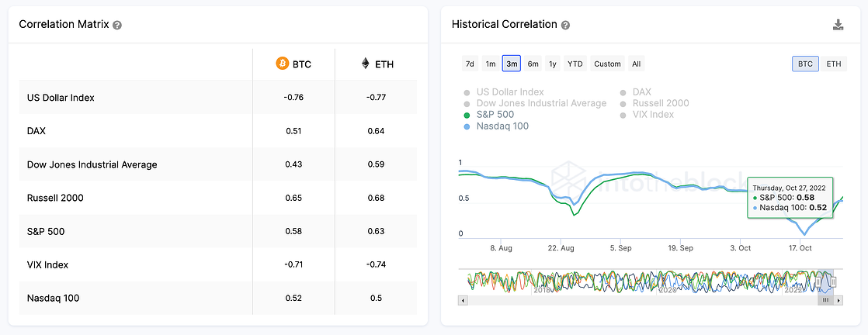This screenshot has width=868, height=335.
Task: Click the navigator scrollbar thumb
Action: [x=825, y=300]
